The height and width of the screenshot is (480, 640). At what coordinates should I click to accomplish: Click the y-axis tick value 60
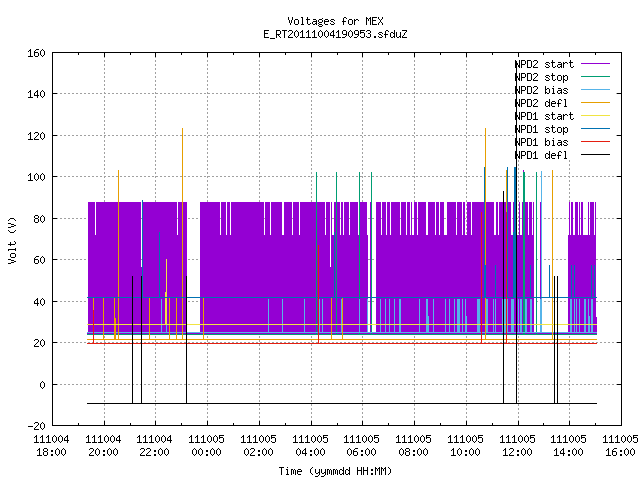point(39,260)
